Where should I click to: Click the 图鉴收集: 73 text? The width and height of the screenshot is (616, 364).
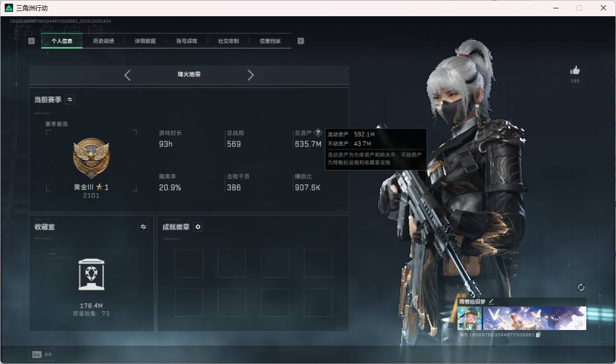(x=91, y=314)
